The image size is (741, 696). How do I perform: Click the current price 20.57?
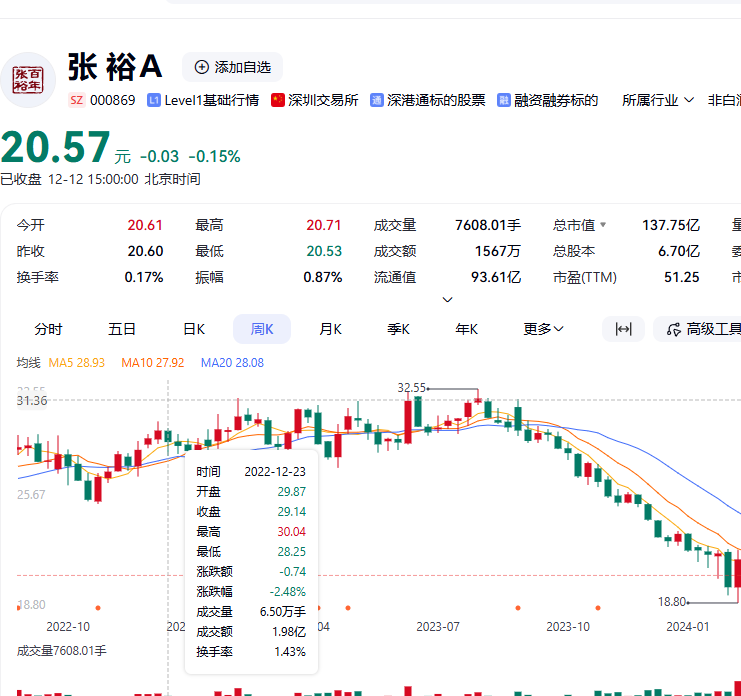pos(55,147)
